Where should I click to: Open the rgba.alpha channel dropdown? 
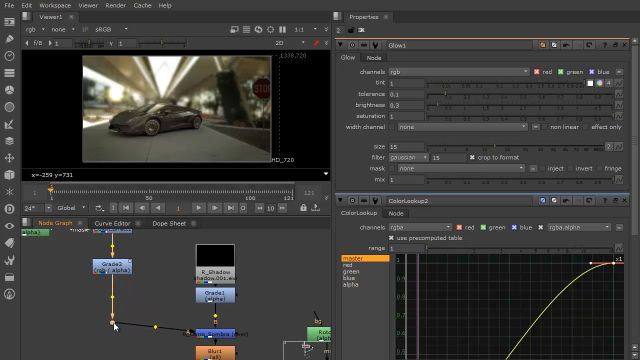point(579,227)
